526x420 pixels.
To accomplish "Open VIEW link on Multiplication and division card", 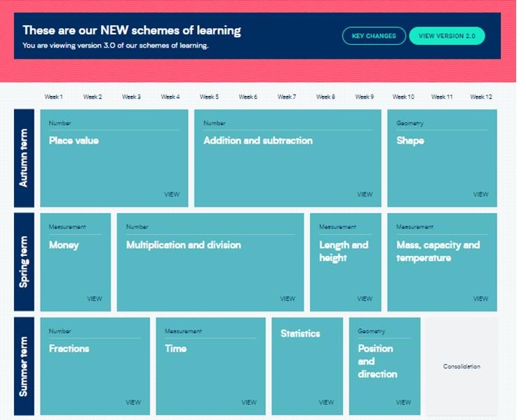I will click(x=288, y=299).
